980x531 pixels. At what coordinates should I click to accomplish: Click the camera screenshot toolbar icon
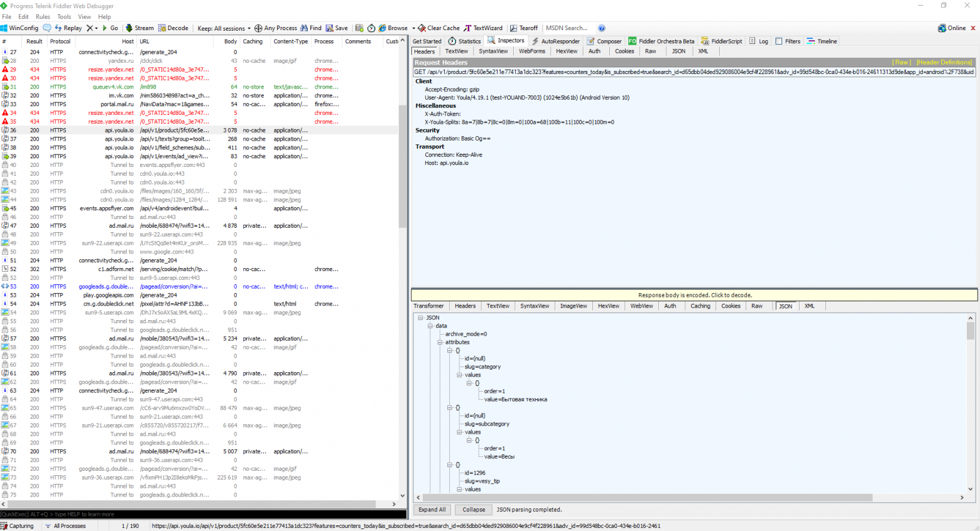click(359, 28)
